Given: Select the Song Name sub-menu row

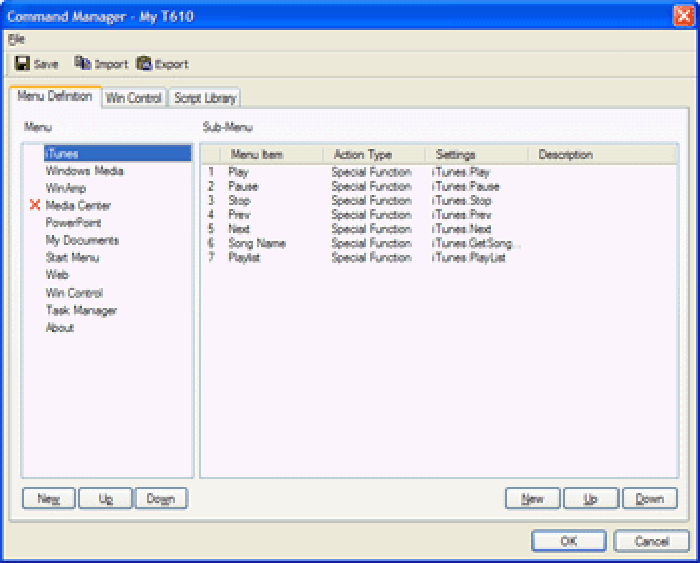Looking at the screenshot, I should point(256,243).
